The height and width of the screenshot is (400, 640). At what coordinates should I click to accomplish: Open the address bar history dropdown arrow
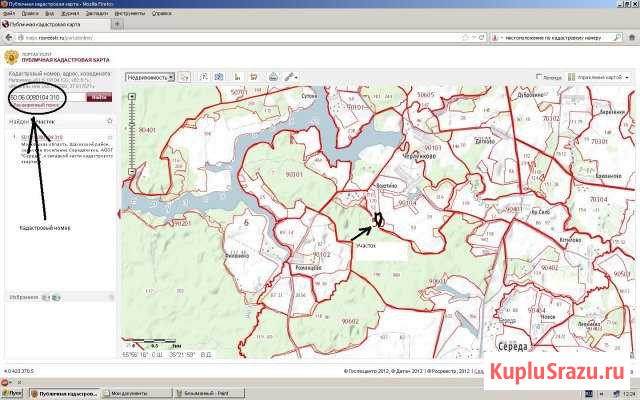473,38
